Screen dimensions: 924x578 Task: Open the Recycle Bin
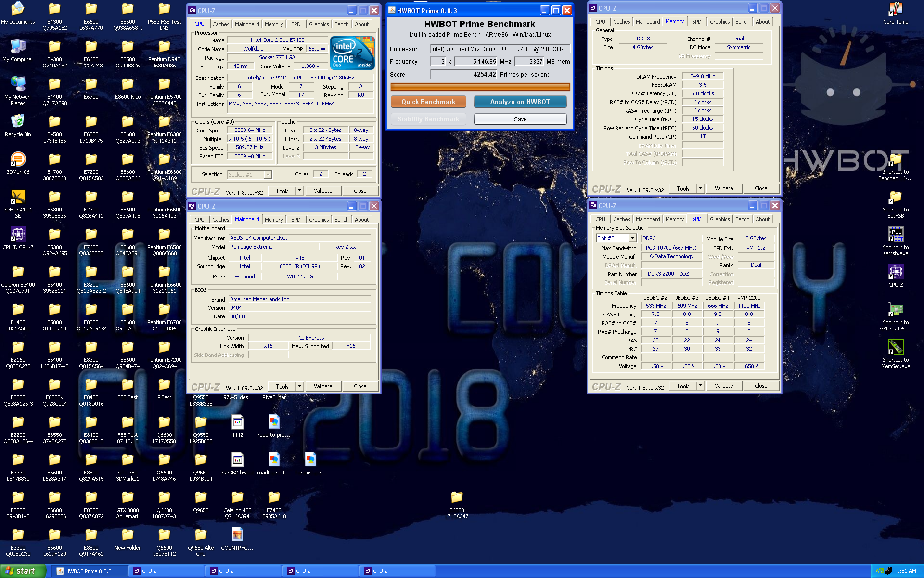18,126
